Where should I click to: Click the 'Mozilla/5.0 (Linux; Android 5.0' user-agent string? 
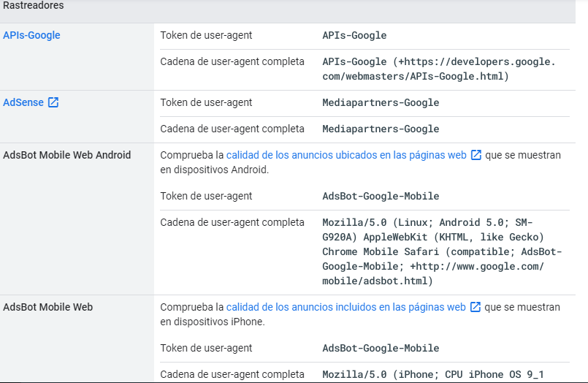point(442,251)
